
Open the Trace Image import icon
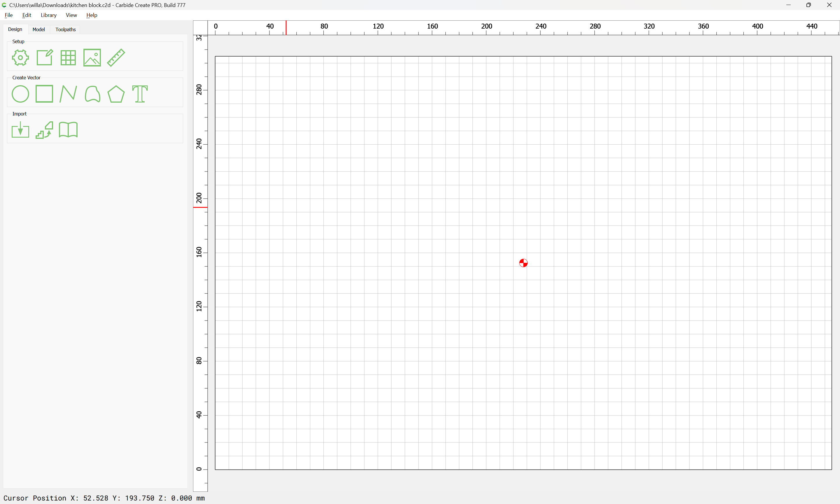(44, 130)
